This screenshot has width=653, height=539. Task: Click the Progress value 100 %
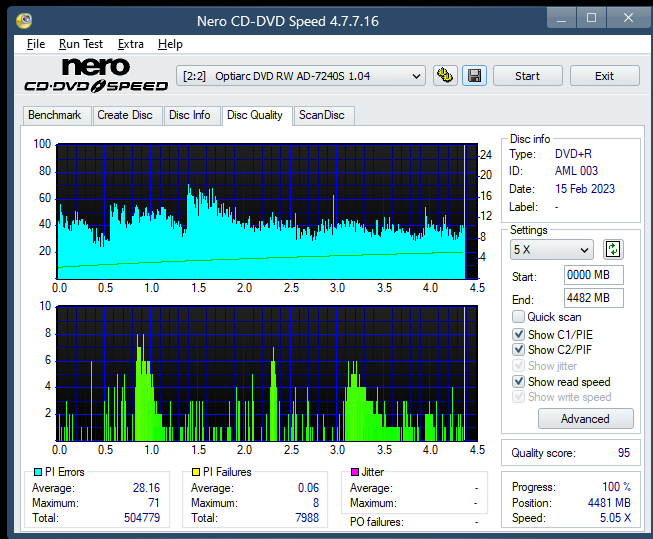click(617, 487)
